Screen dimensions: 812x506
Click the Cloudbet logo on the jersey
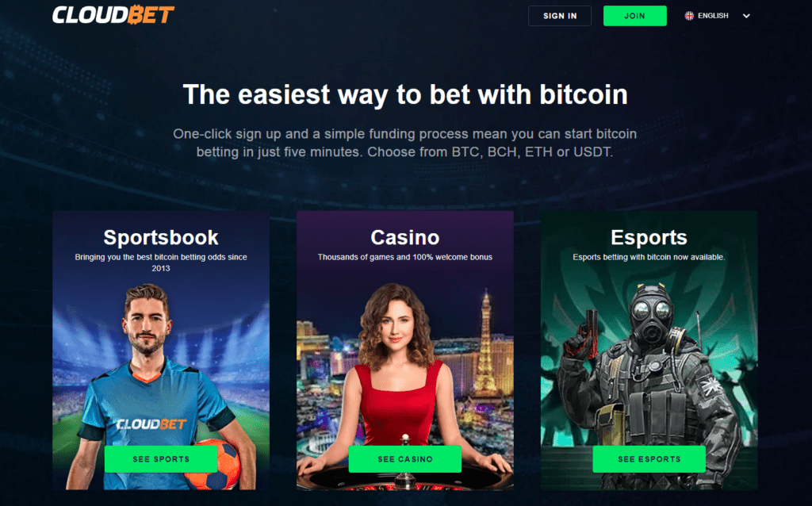tap(151, 424)
